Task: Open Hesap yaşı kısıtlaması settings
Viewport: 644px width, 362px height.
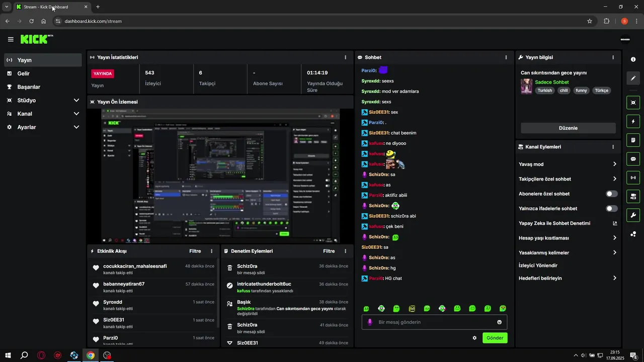Action: pyautogui.click(x=568, y=238)
